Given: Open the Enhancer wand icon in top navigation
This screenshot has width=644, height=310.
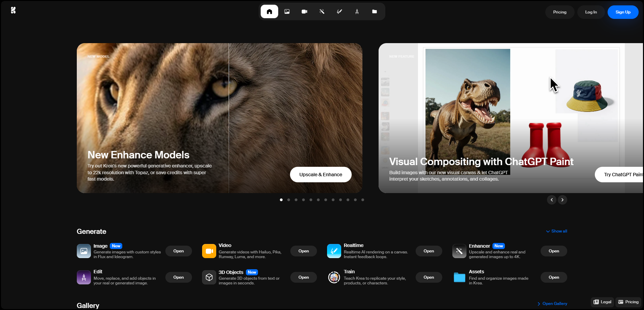Looking at the screenshot, I should click(322, 11).
